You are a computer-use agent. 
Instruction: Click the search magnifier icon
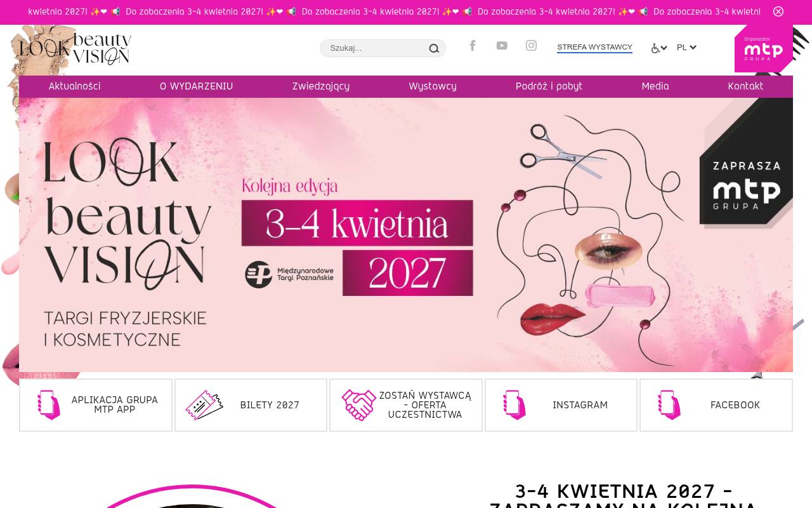[434, 48]
